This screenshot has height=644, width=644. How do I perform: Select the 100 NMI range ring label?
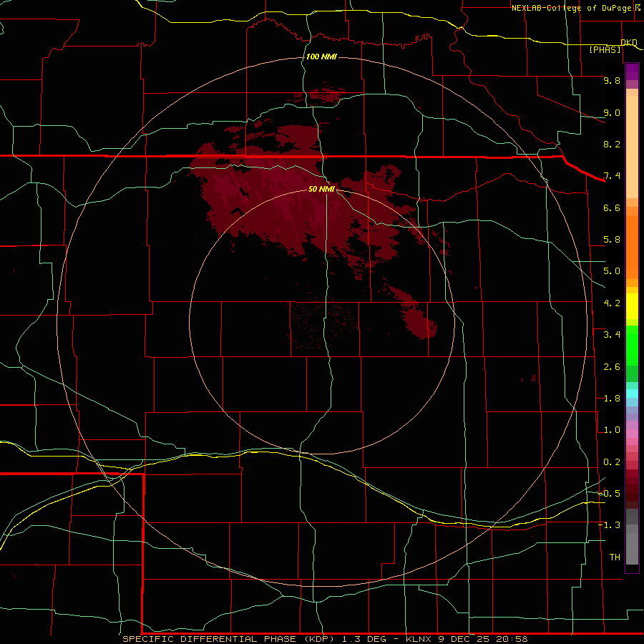coord(321,57)
